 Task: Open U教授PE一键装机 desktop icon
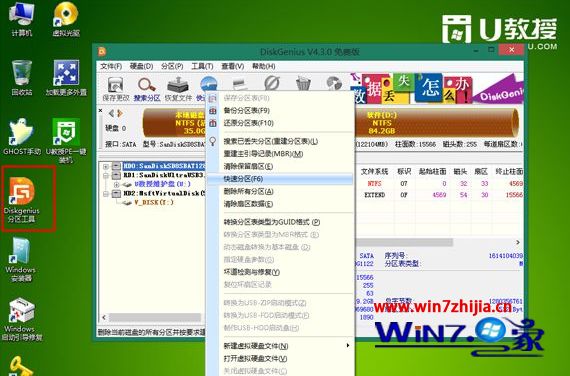(66, 141)
